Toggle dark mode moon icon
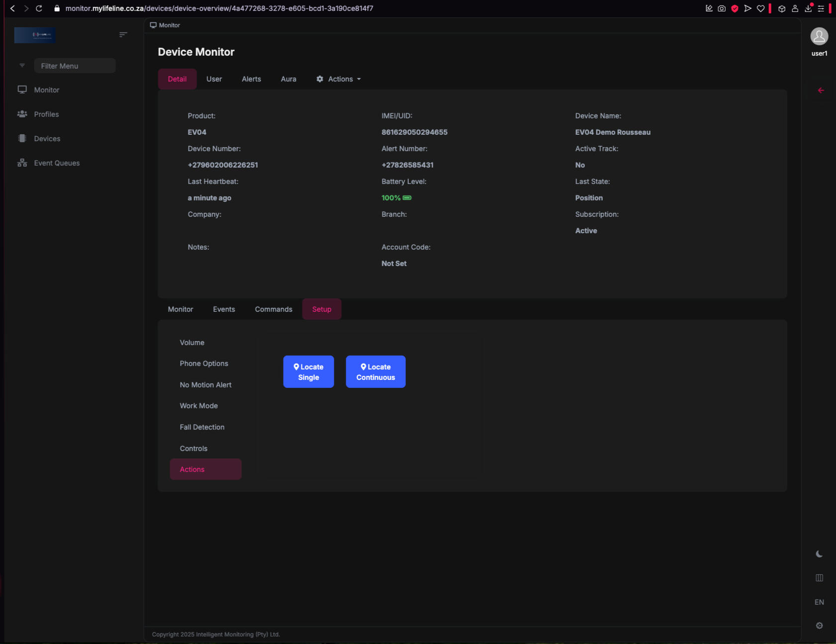836x644 pixels. (x=819, y=554)
